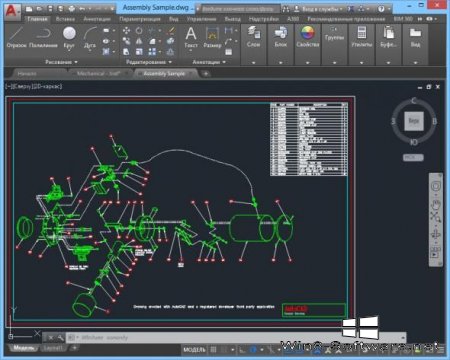The width and height of the screenshot is (450, 360).
Task: Close the command line with X button
Action: click(51, 337)
